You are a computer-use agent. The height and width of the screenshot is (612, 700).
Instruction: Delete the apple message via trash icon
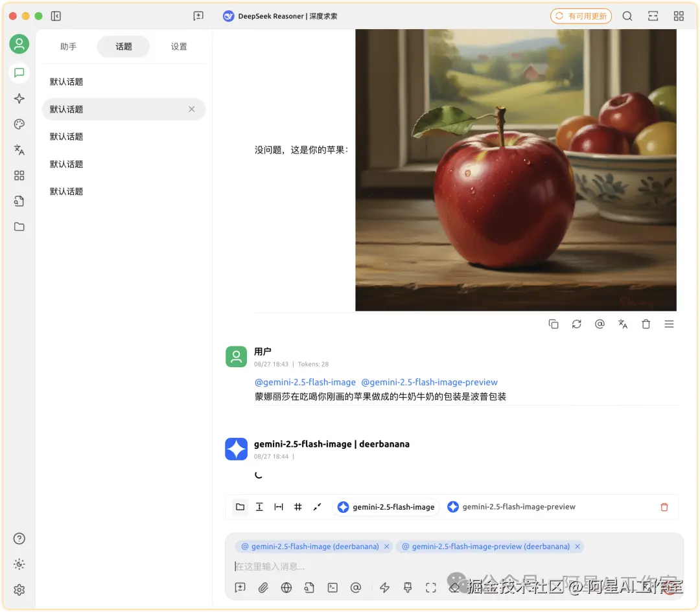coord(646,324)
